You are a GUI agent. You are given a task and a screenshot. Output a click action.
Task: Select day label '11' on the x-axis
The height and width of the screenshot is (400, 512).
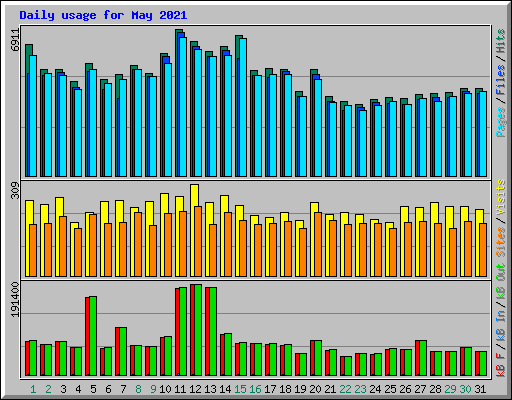coord(180,389)
